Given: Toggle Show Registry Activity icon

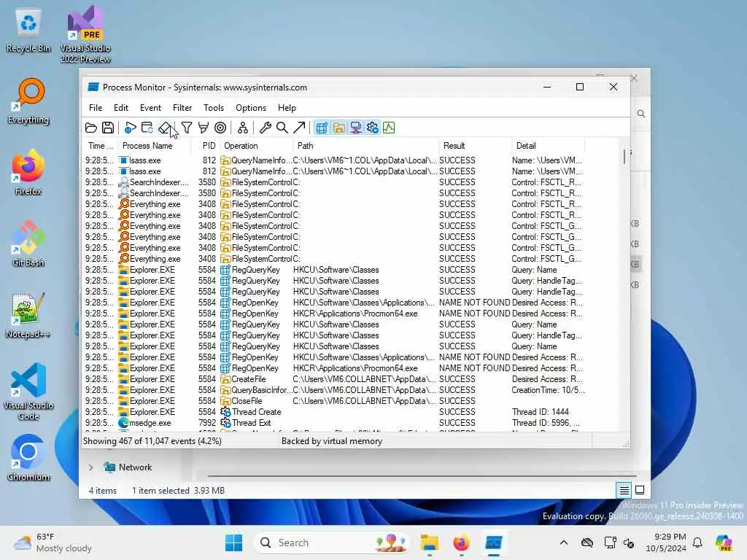Looking at the screenshot, I should point(322,128).
